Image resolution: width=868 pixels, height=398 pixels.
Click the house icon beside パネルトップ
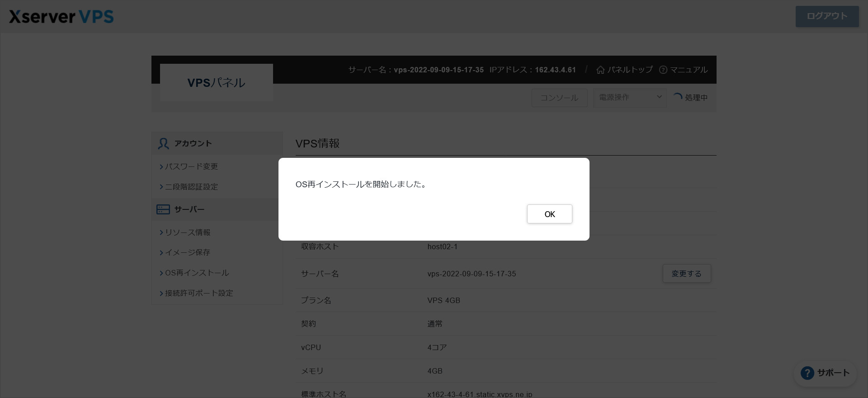[600, 70]
